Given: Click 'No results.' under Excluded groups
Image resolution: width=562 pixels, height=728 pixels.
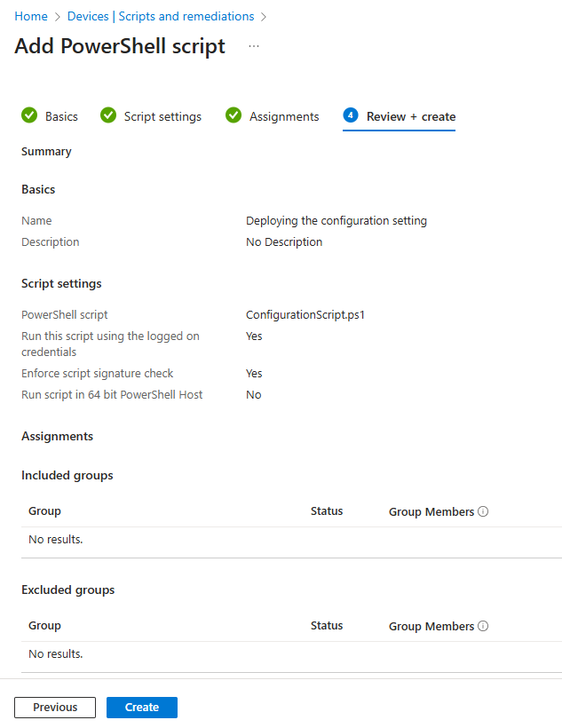Looking at the screenshot, I should (56, 653).
